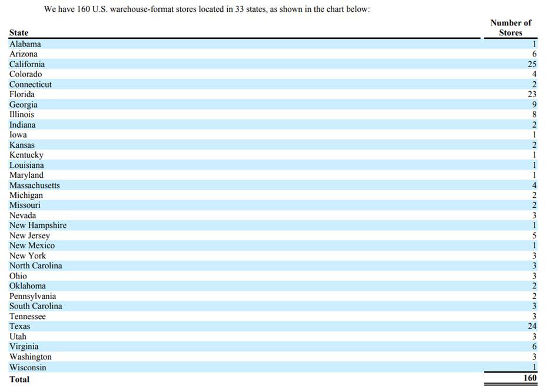This screenshot has width=551, height=392.
Task: Click the Indiana state name
Action: pos(22,125)
